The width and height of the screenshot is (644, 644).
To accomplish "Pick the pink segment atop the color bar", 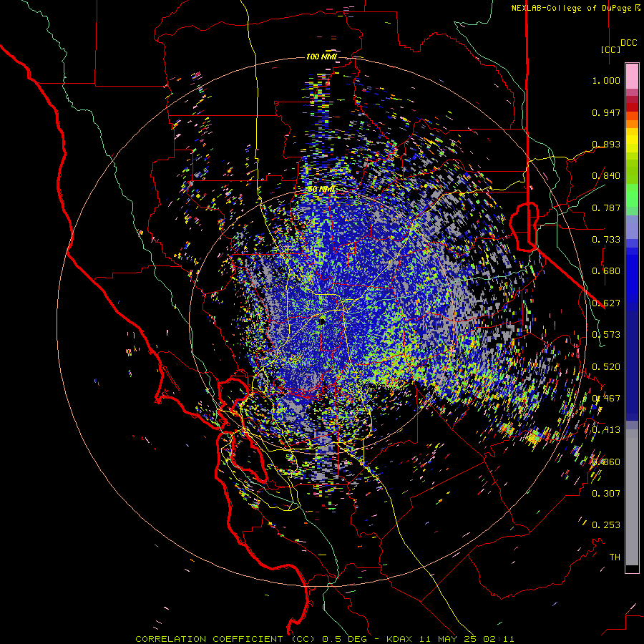I will pos(632,76).
